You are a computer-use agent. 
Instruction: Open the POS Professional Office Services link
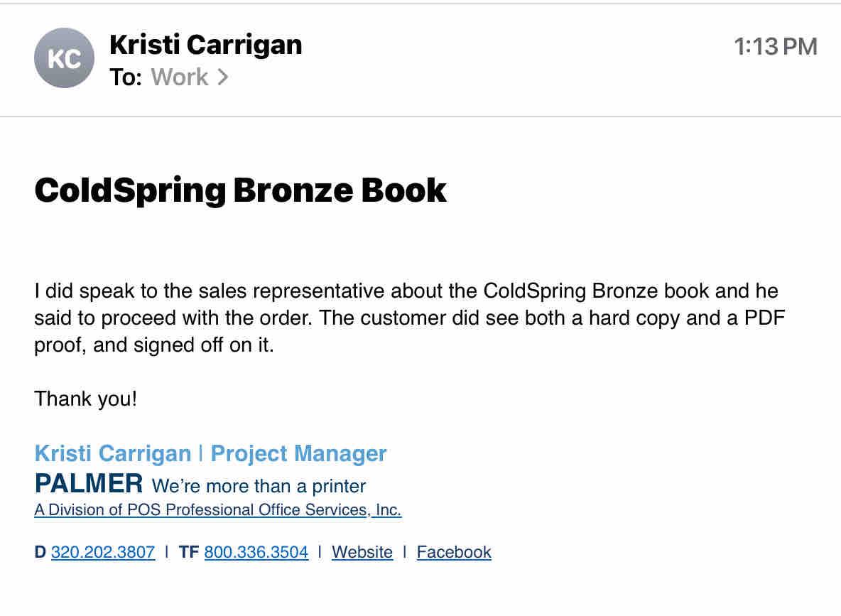(217, 510)
